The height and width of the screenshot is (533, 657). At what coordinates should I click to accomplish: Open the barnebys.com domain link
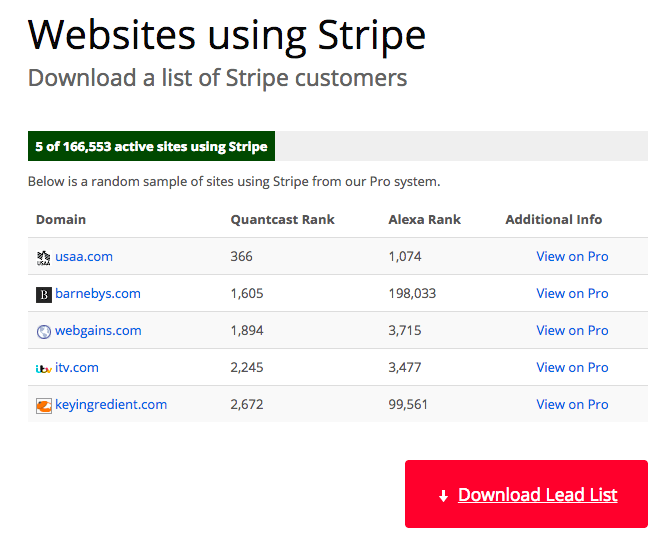click(98, 293)
